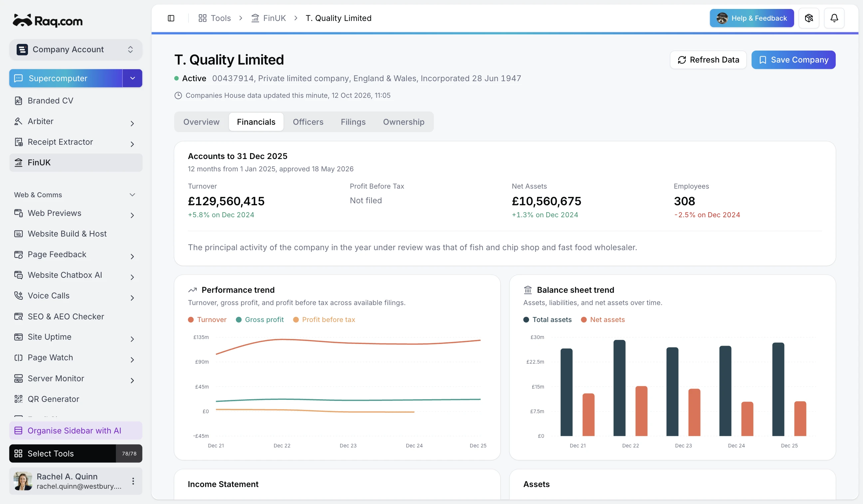Select the Financials tab
This screenshot has width=863, height=504.
256,122
